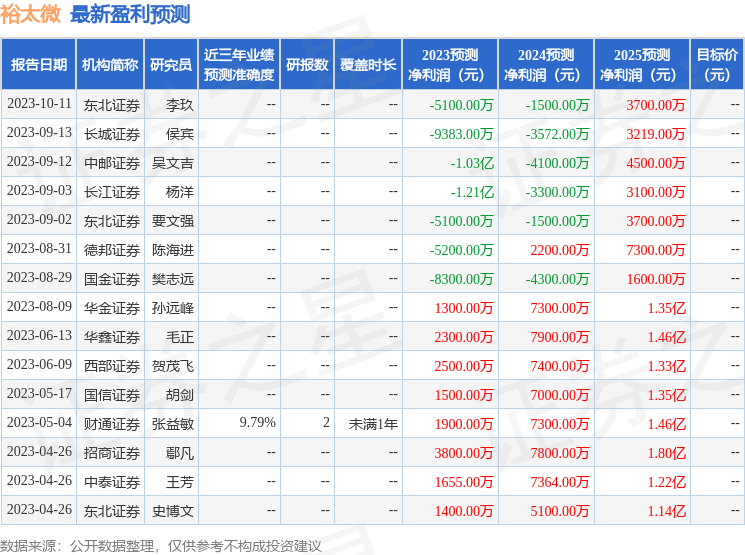Screen dimensions: 745x555
Task: Click researcher 杨洋
Action: point(180,192)
